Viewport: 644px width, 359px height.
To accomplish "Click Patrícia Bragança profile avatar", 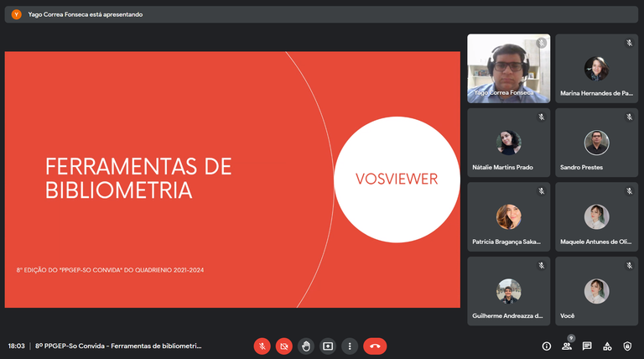I will [508, 217].
